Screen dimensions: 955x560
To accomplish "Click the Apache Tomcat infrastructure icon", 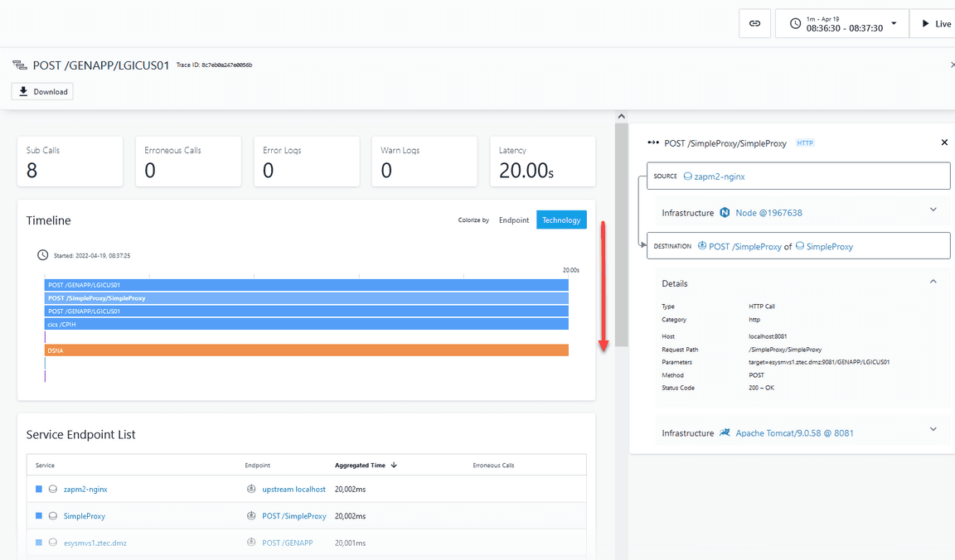I will point(725,433).
